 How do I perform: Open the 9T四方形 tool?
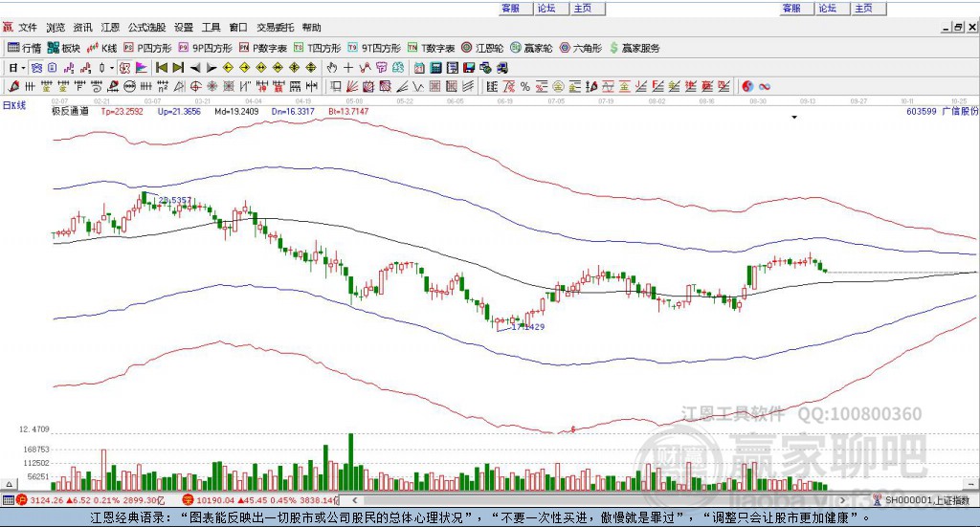(374, 48)
